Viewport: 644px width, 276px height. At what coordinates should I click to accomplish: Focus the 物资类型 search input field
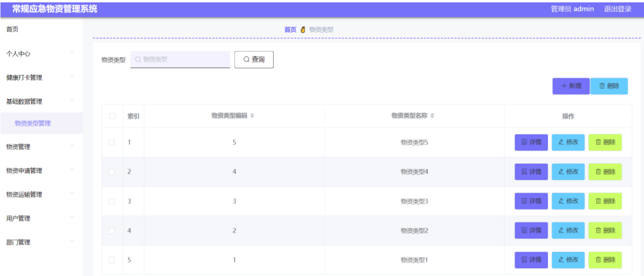(x=180, y=59)
